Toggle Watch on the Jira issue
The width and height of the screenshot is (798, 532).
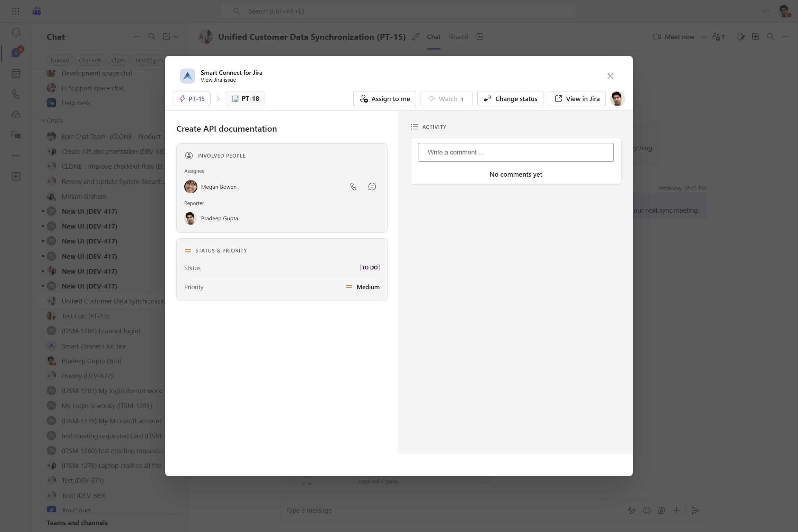(x=446, y=99)
